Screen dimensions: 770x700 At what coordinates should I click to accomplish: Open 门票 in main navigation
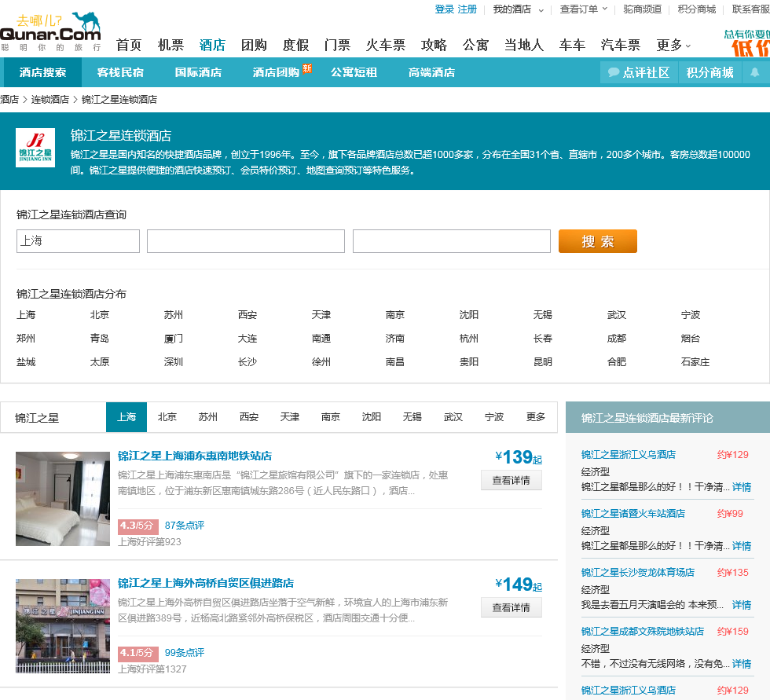pos(337,45)
